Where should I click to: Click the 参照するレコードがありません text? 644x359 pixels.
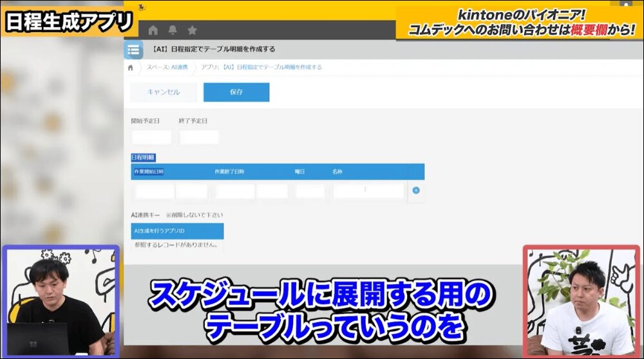[x=176, y=245]
